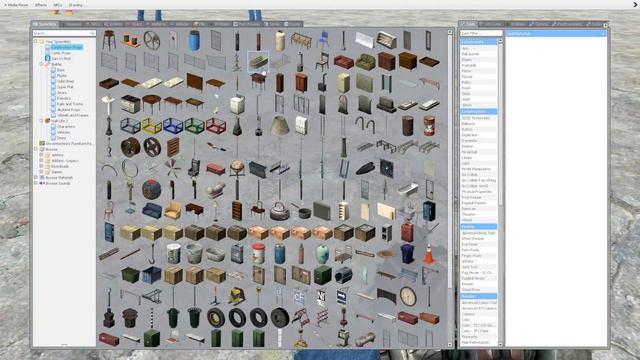Choose the red cage prop

click(x=216, y=126)
